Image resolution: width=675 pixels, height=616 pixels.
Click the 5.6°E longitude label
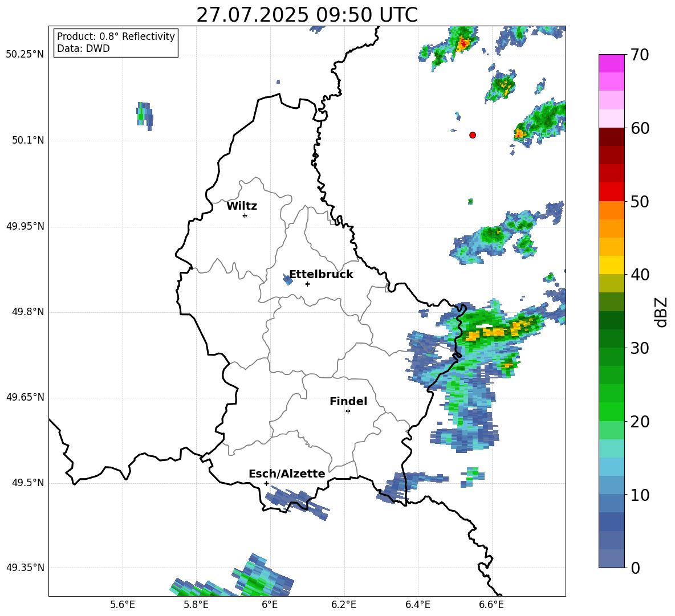tap(123, 605)
